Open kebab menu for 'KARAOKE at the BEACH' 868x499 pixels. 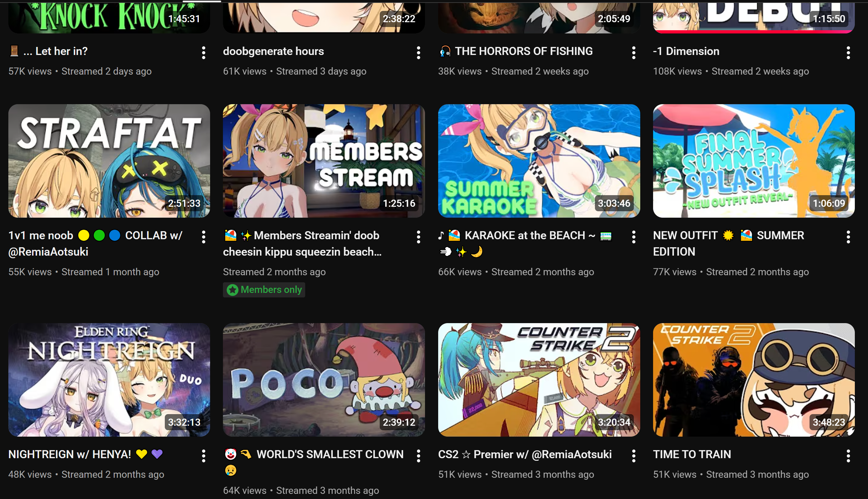[634, 237]
